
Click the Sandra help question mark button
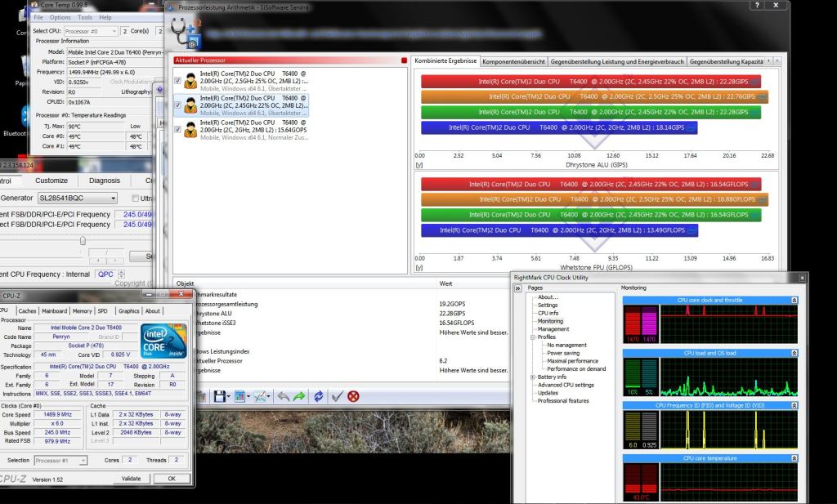(757, 5)
